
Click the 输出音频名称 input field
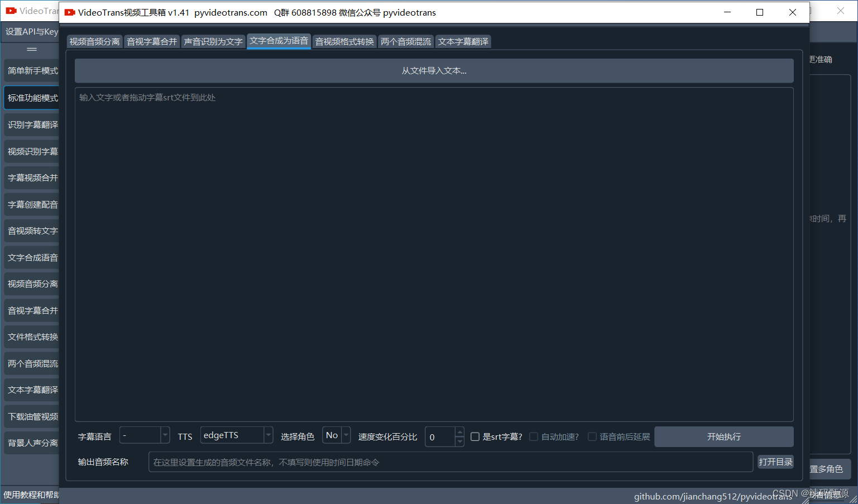click(450, 462)
